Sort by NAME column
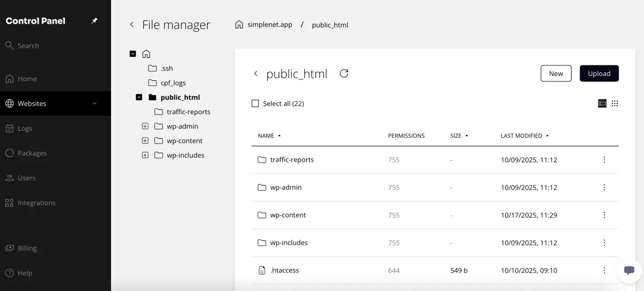 (269, 136)
